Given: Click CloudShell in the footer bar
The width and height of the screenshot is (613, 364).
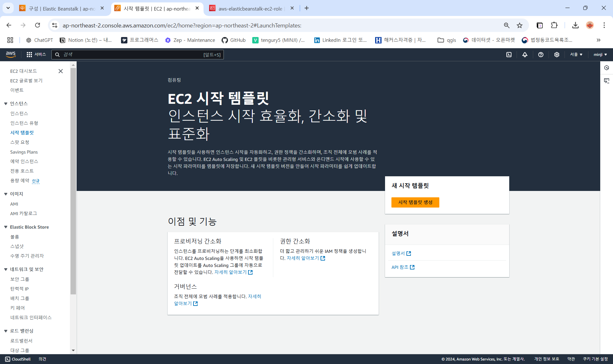Looking at the screenshot, I should pyautogui.click(x=18, y=359).
